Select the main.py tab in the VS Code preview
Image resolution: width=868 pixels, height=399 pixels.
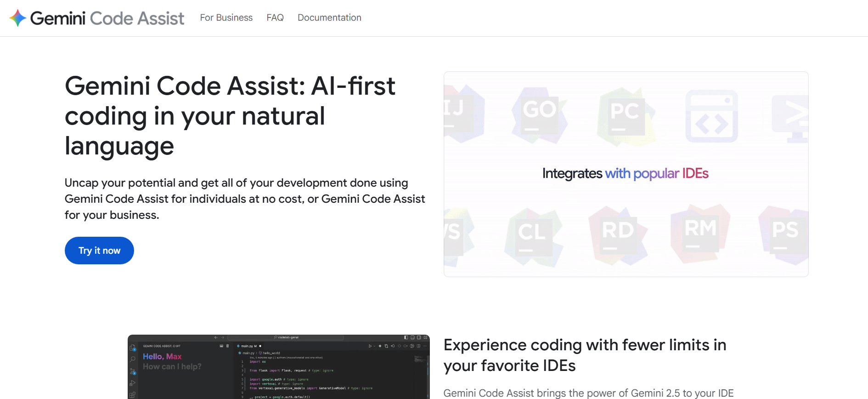[x=249, y=346]
